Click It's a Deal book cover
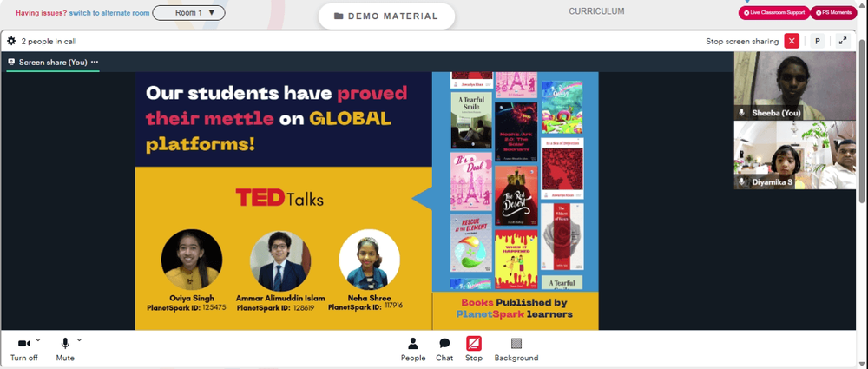 (x=471, y=181)
